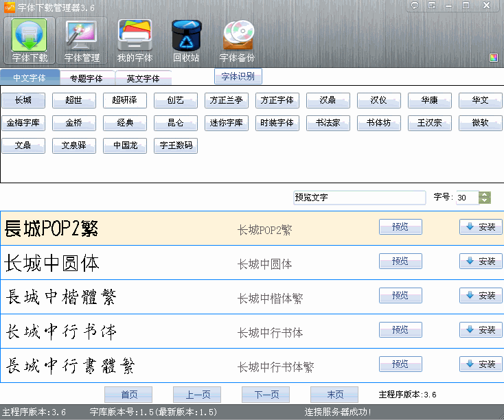Select the 汉鼎 font family button

(x=328, y=100)
